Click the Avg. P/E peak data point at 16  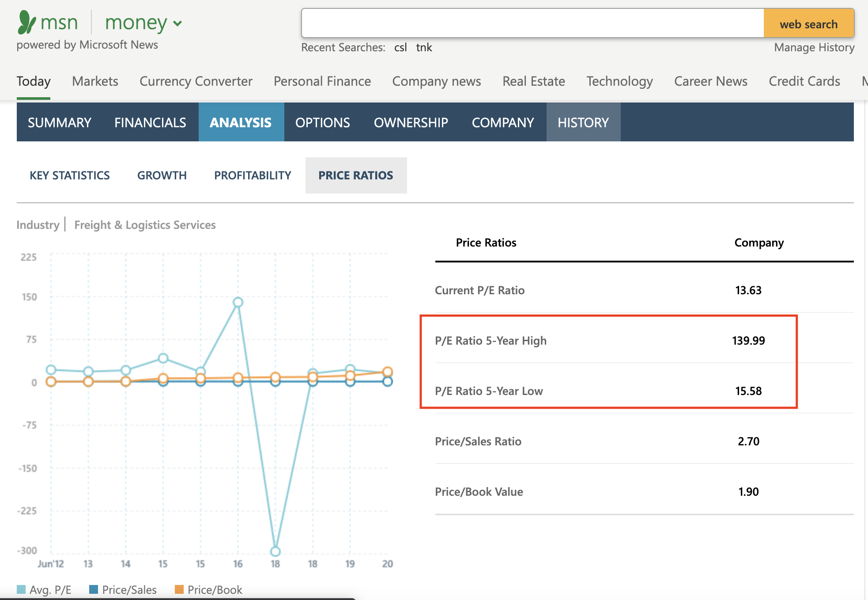(238, 302)
